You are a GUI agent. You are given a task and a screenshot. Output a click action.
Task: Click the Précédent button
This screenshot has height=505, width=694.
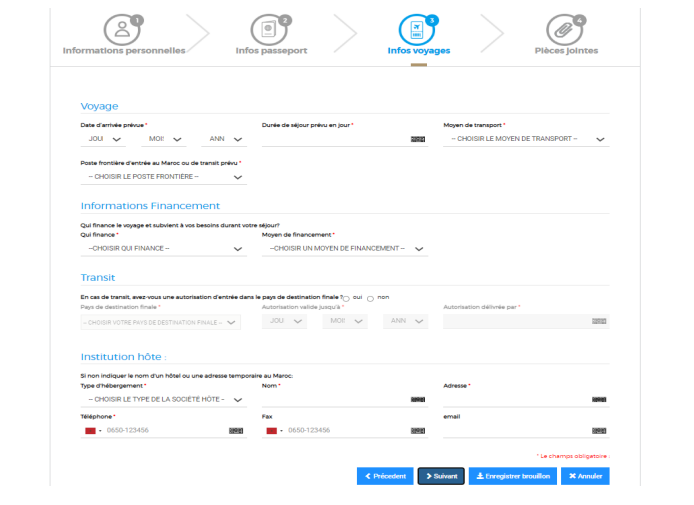(385, 476)
